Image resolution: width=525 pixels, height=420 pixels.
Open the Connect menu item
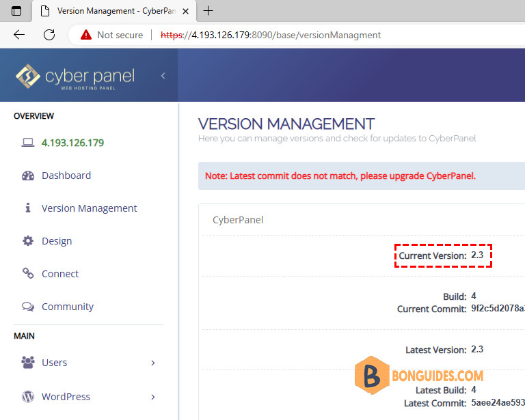point(60,274)
